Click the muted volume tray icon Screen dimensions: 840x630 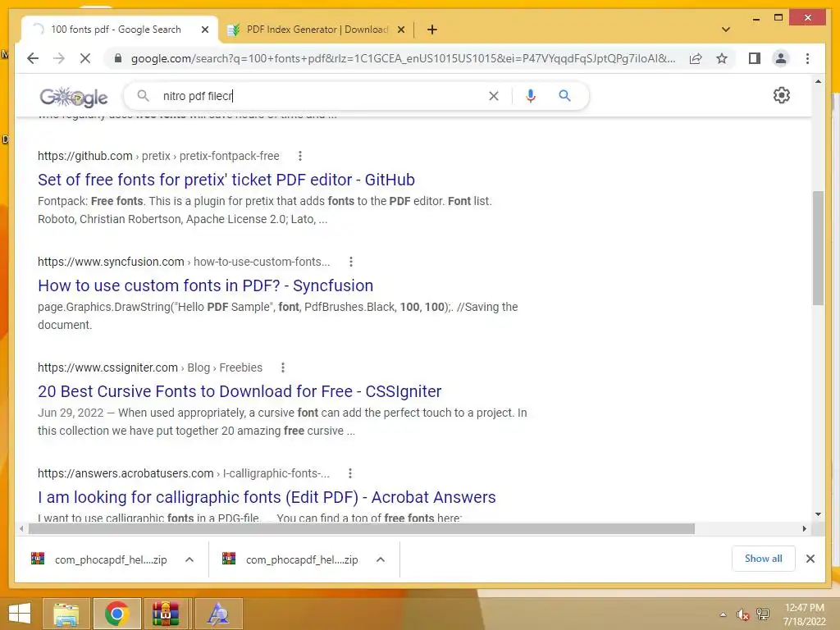(742, 614)
